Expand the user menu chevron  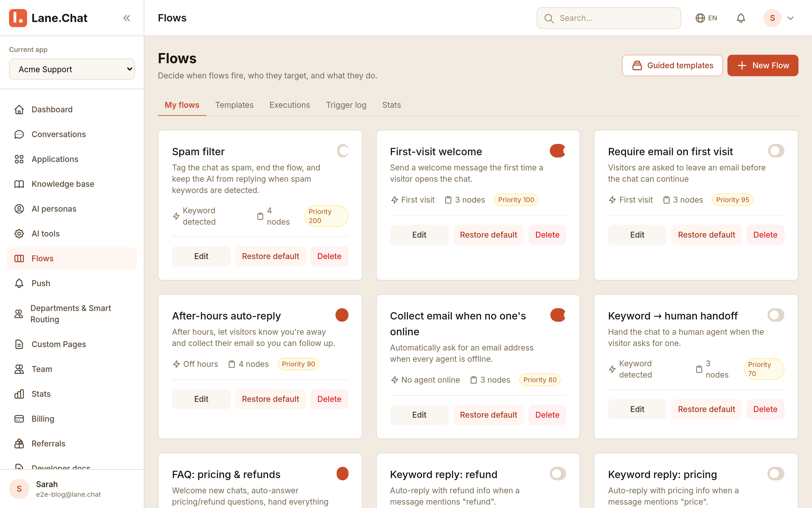click(791, 18)
